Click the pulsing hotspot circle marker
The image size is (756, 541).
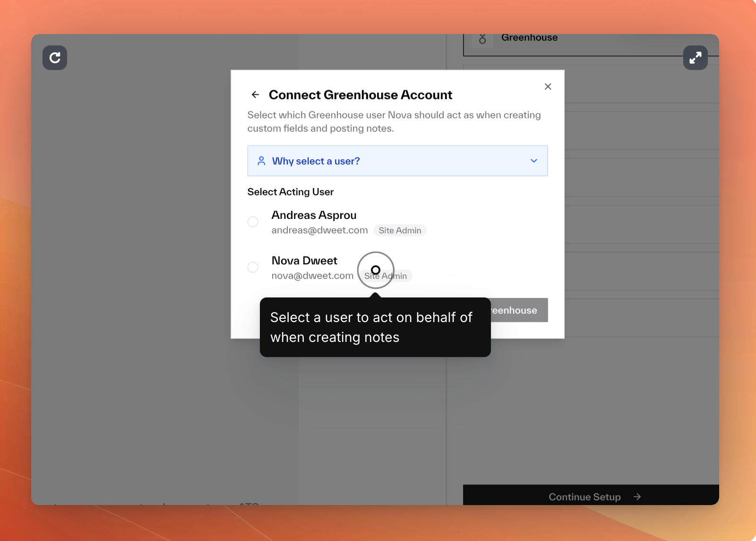click(376, 270)
